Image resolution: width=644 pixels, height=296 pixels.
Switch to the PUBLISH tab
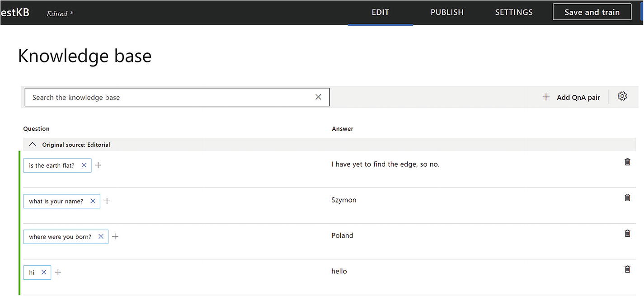[447, 13]
